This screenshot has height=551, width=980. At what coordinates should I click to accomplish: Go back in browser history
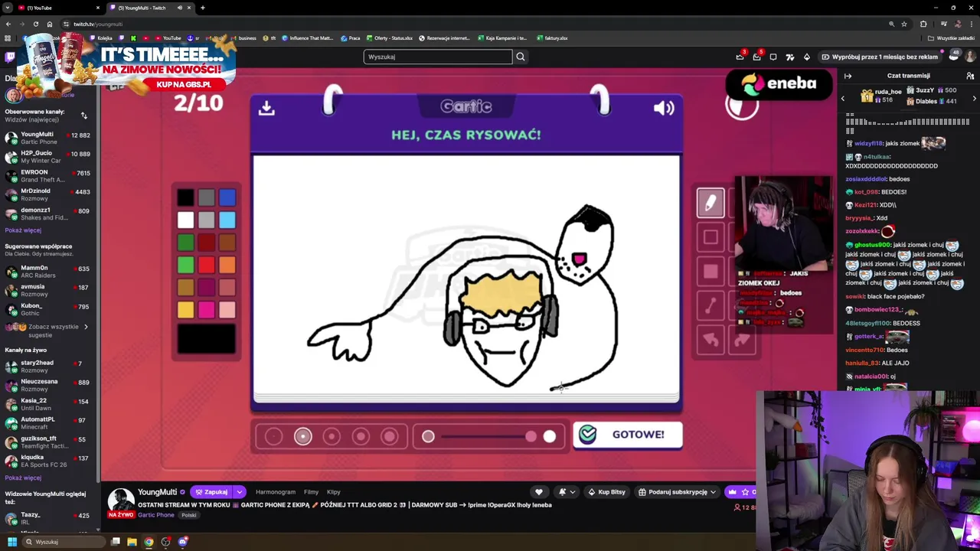click(8, 24)
